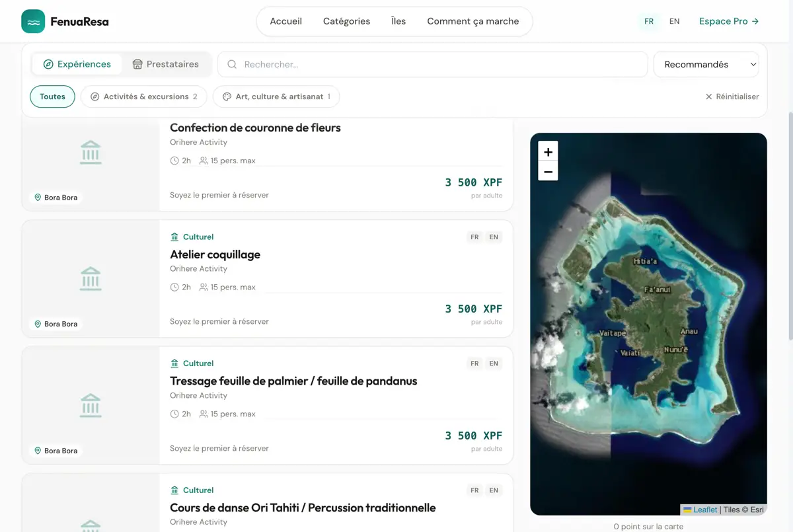The height and width of the screenshot is (532, 793).
Task: Click the Bora Bora pin on Atelier coquillage
Action: [x=38, y=324]
